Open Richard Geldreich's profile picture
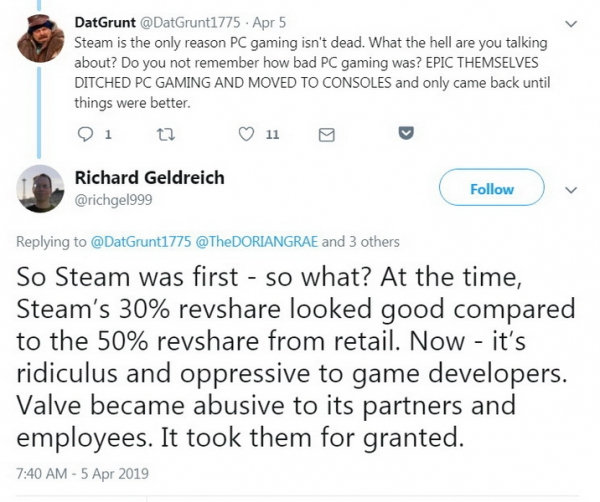Viewport: 600px width, 502px height. (39, 188)
